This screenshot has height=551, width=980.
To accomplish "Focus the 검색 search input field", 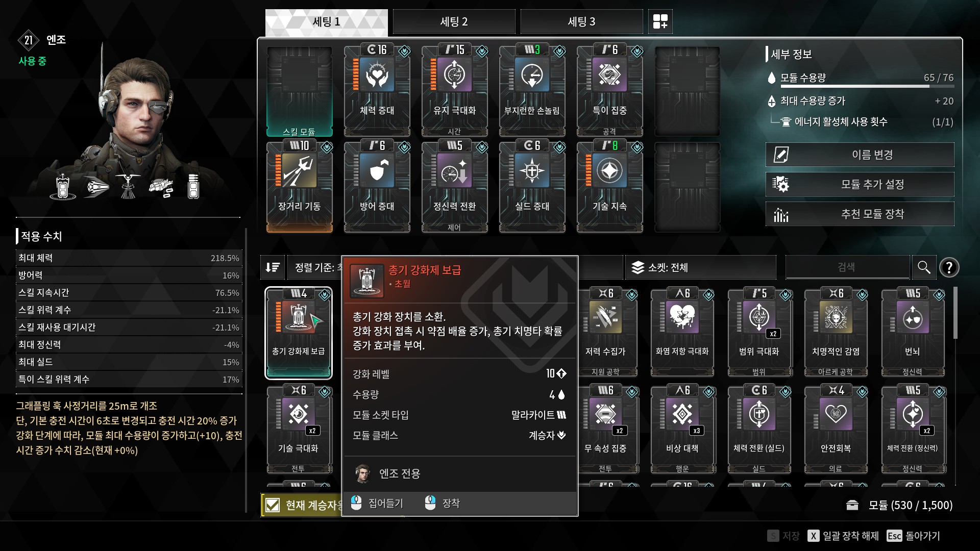I will click(847, 267).
